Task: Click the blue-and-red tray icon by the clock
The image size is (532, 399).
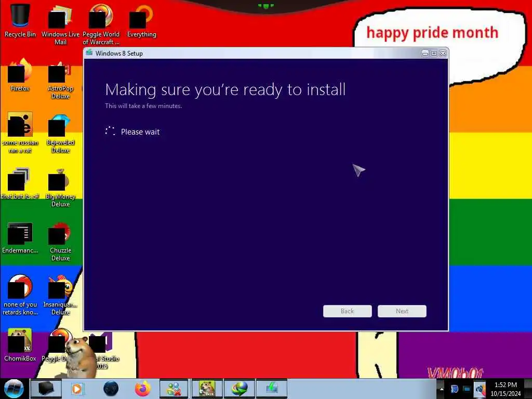Action: [x=480, y=389]
